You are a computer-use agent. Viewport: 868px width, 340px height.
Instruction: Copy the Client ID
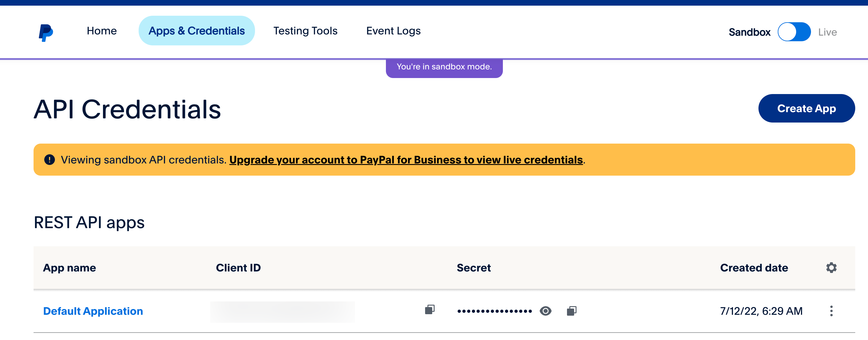(x=430, y=310)
